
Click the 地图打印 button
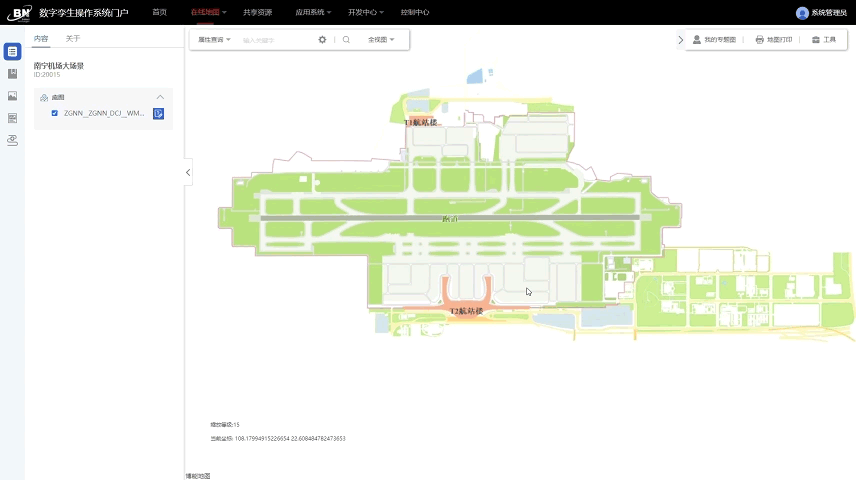point(774,40)
